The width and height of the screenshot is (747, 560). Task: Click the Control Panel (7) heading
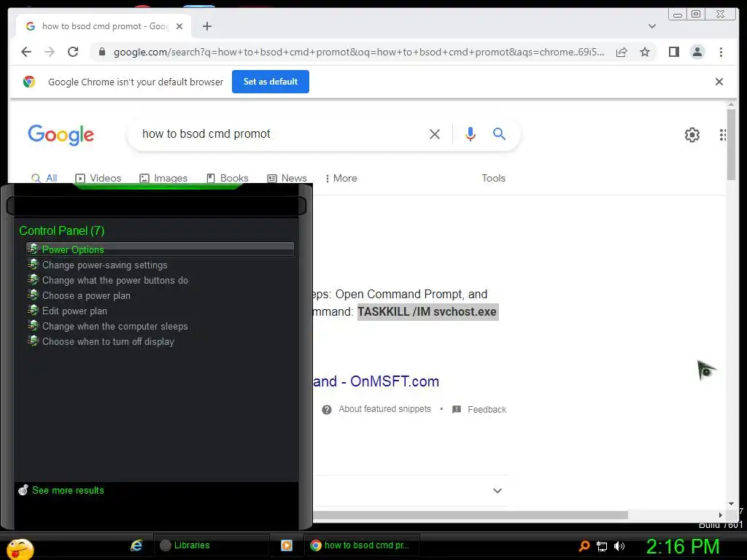pyautogui.click(x=61, y=230)
